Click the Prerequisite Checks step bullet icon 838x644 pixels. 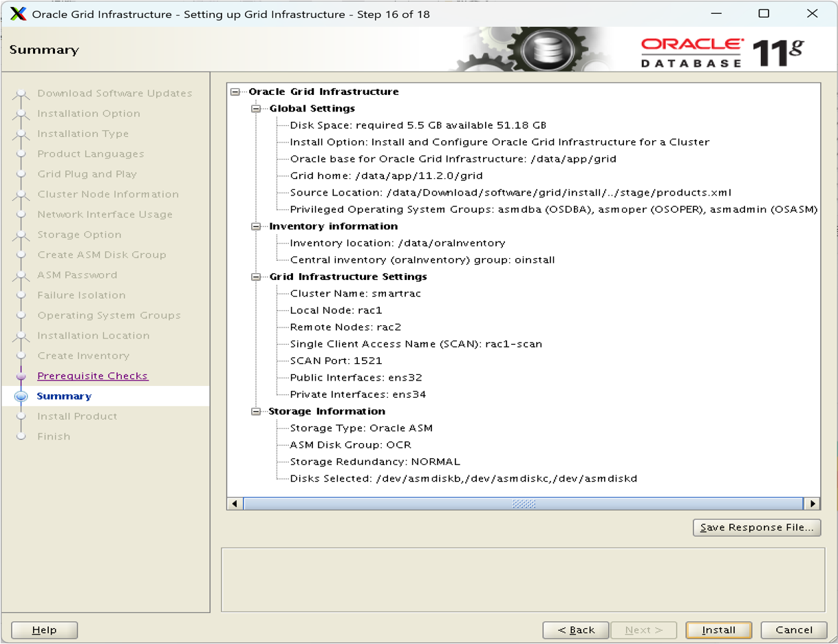tap(21, 376)
